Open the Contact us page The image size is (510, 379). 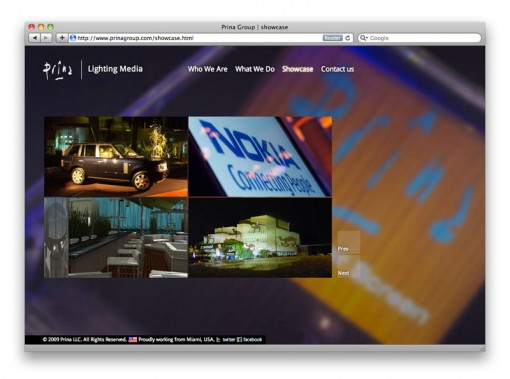[337, 69]
